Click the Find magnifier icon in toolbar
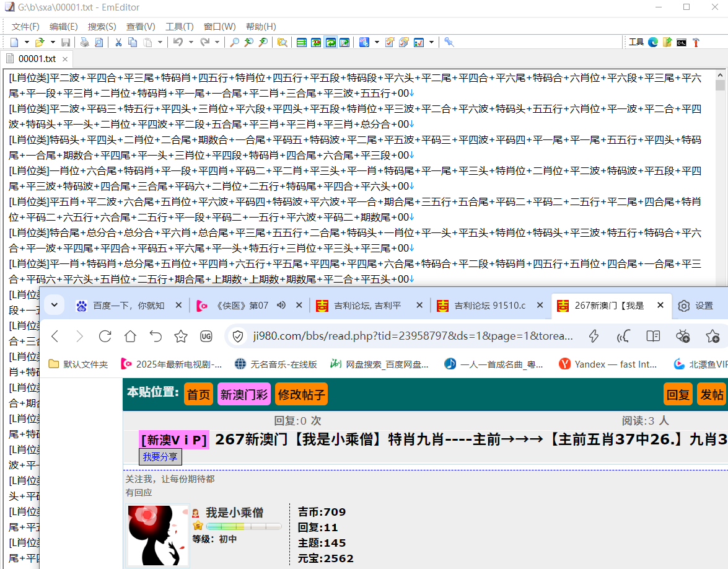 pyautogui.click(x=234, y=42)
